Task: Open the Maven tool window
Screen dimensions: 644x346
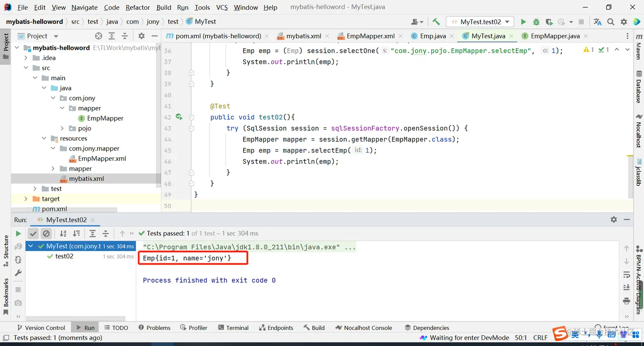Action: [638, 46]
